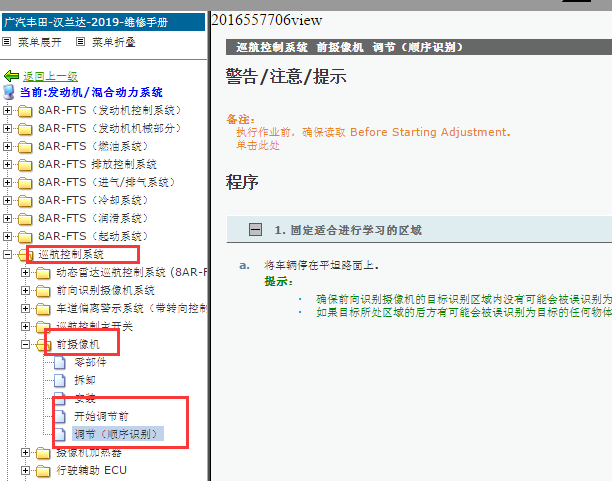This screenshot has width=612, height=481.
Task: Expand 8AR-FTS（润滑系统） node
Action: [x=7, y=218]
